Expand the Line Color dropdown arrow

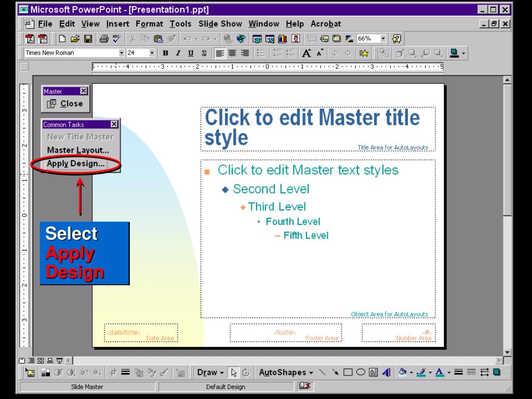[430, 373]
